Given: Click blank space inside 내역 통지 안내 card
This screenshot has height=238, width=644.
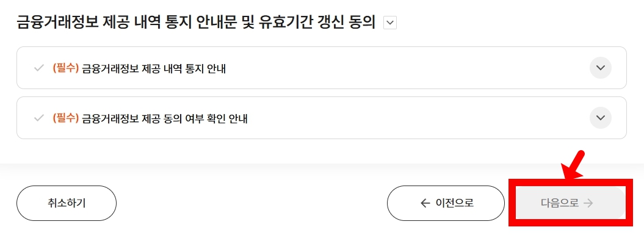Looking at the screenshot, I should click(407, 68).
